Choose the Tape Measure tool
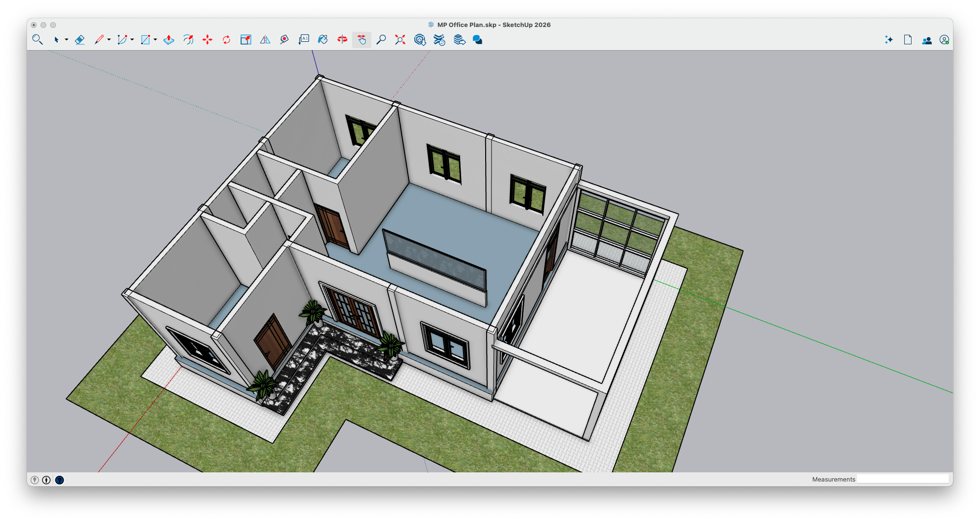This screenshot has width=980, height=522. pos(284,40)
